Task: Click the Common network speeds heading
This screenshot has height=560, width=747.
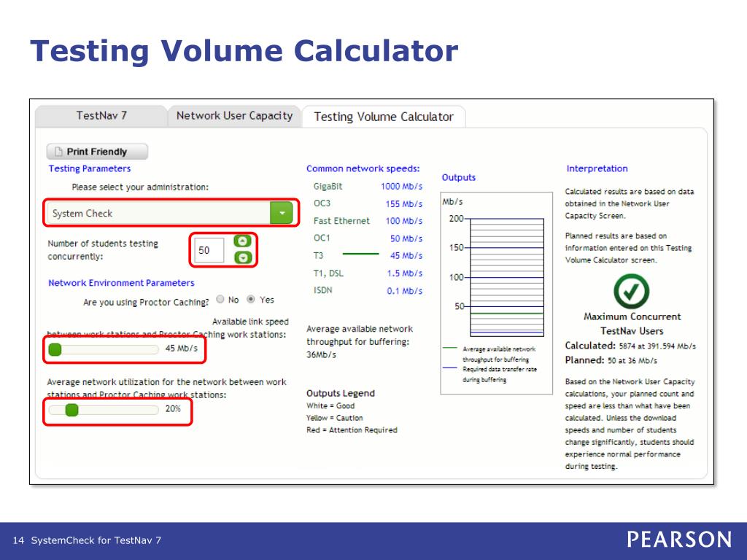Action: point(363,168)
